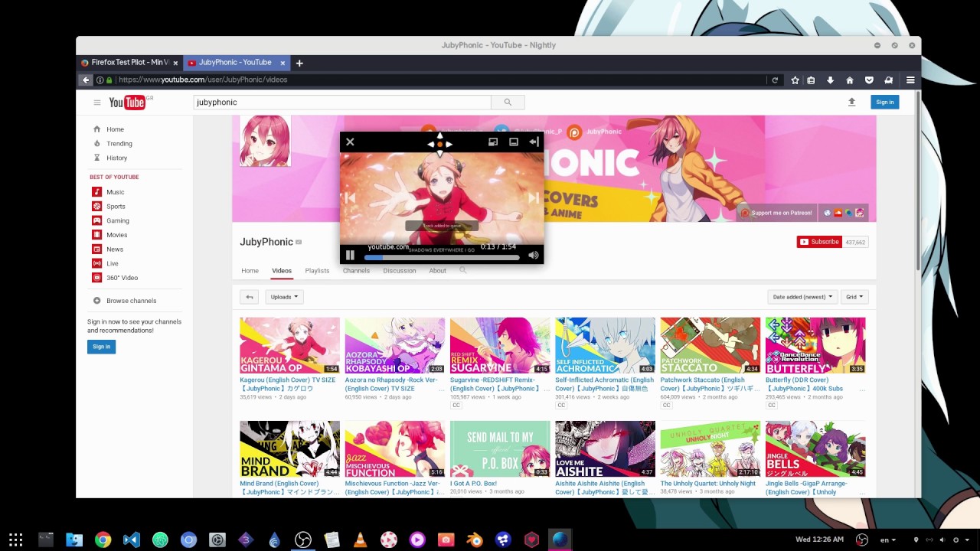Click the page vertical scrollbar
The height and width of the screenshot is (551, 980).
(917, 181)
